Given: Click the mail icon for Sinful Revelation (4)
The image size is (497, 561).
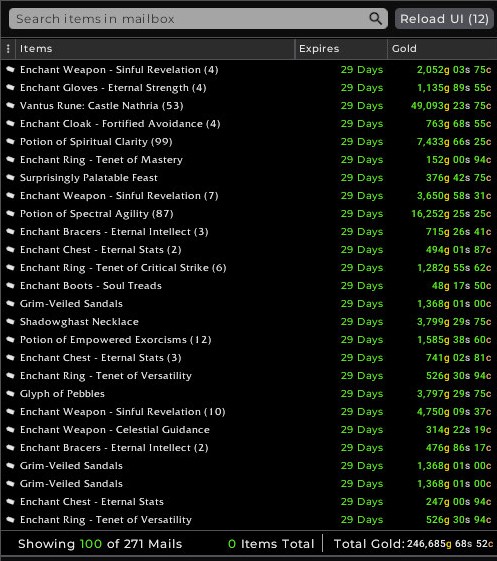Looking at the screenshot, I should pyautogui.click(x=10, y=69).
